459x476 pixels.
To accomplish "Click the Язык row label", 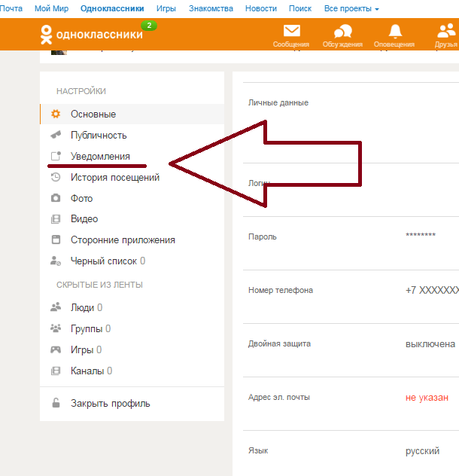I will [x=258, y=450].
